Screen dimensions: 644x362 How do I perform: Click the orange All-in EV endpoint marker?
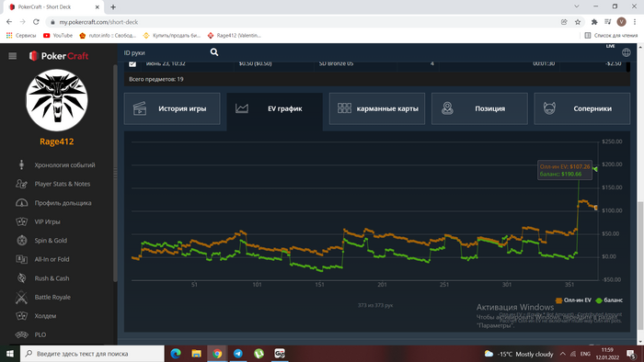point(596,208)
